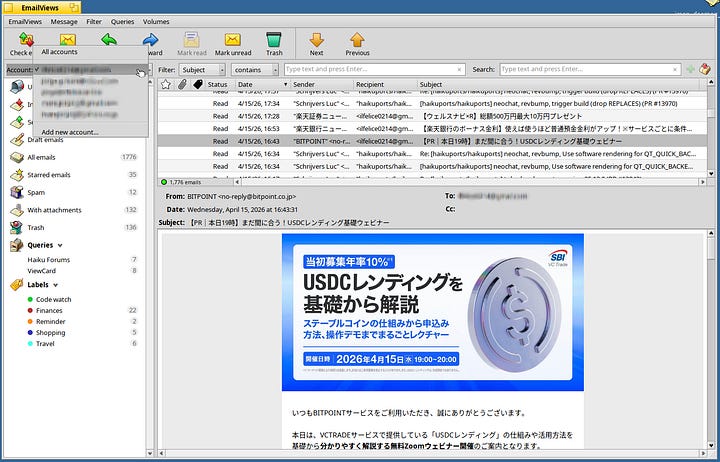This screenshot has width=720, height=462.
Task: Open the Spam folder in sidebar
Action: point(36,192)
